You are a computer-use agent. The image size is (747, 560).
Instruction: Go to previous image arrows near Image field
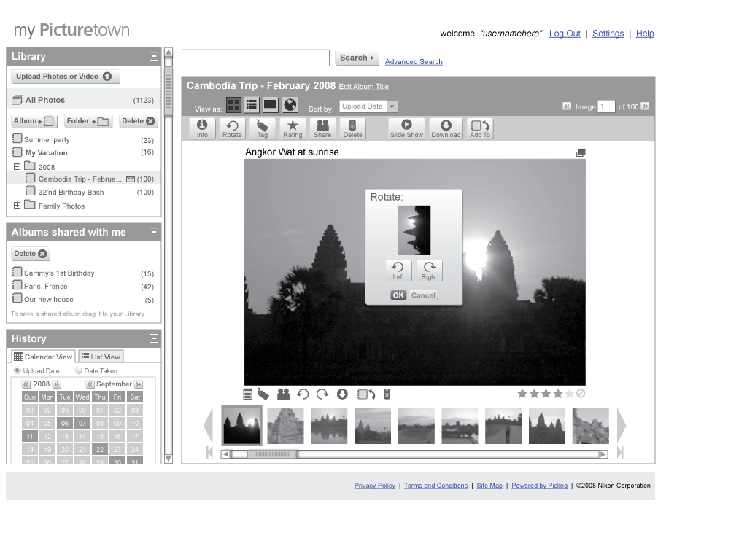[567, 106]
